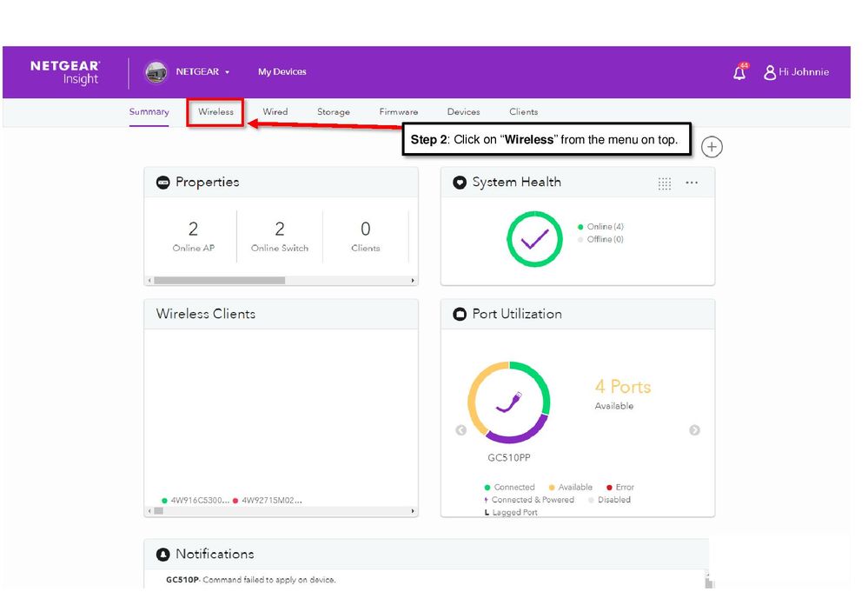Click the Properties panel icon
This screenshot has width=868, height=592.
162,183
